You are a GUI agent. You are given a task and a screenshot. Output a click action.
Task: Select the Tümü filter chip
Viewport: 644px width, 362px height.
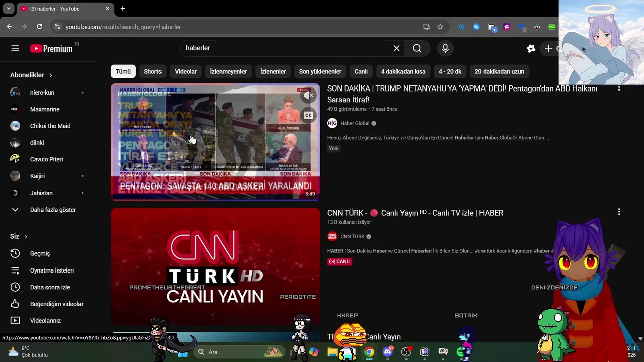[x=123, y=71]
